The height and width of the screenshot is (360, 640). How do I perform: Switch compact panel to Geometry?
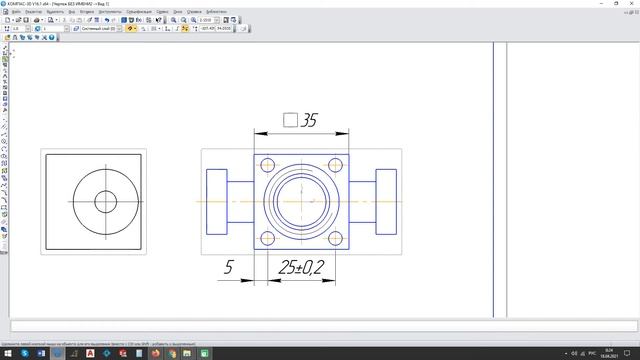tap(4, 47)
